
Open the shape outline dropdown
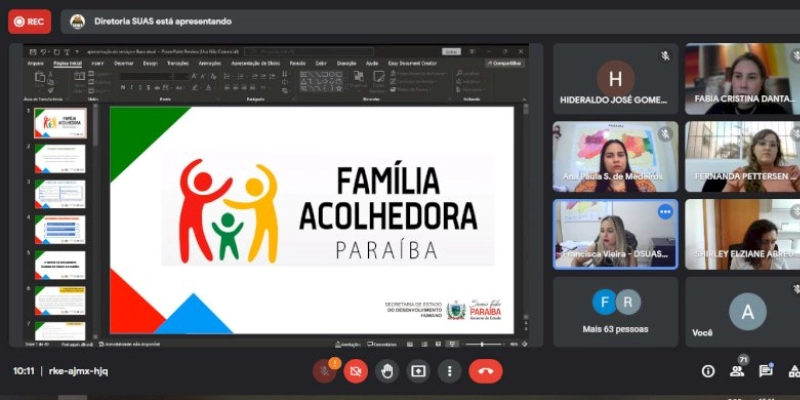(414, 81)
